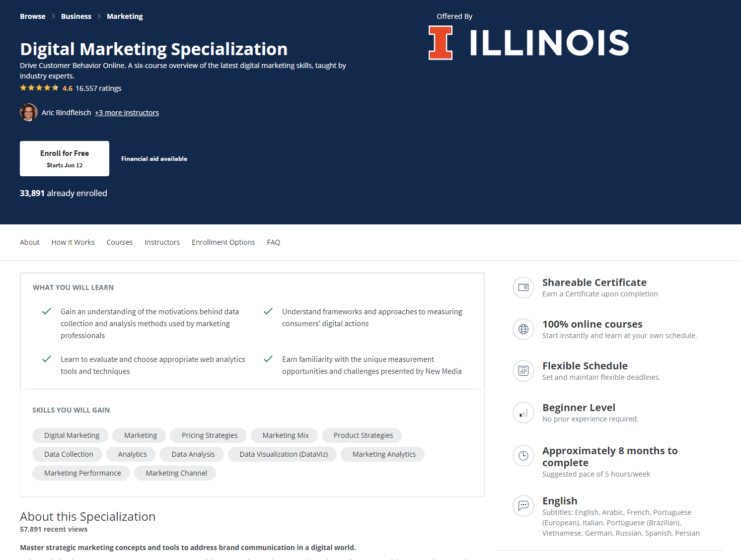
Task: Click the 33,891 already enrolled text
Action: click(x=64, y=193)
